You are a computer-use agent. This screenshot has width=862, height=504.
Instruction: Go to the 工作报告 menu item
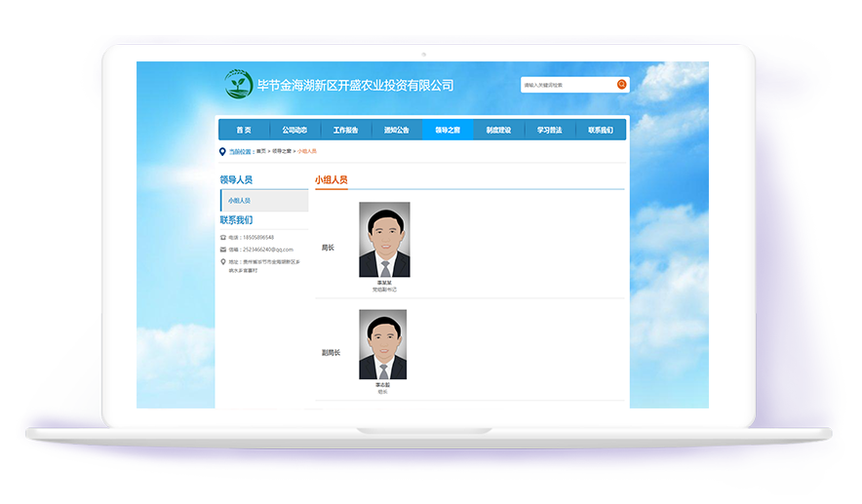345,130
